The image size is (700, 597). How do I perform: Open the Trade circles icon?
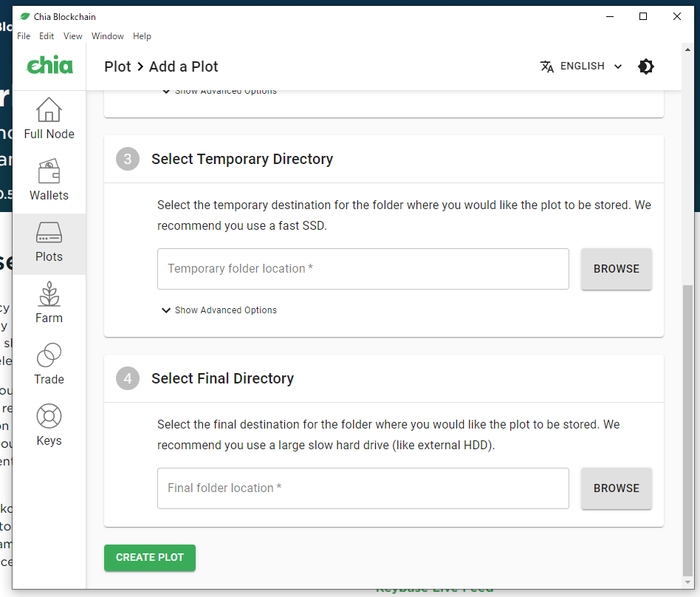pos(49,355)
